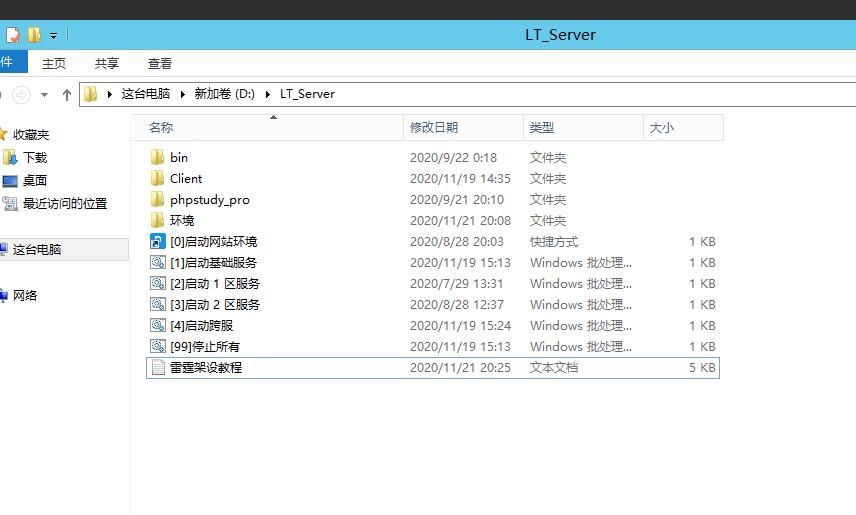Viewport: 856px width, 515px height.
Task: Select the bin folder icon
Action: pos(157,157)
